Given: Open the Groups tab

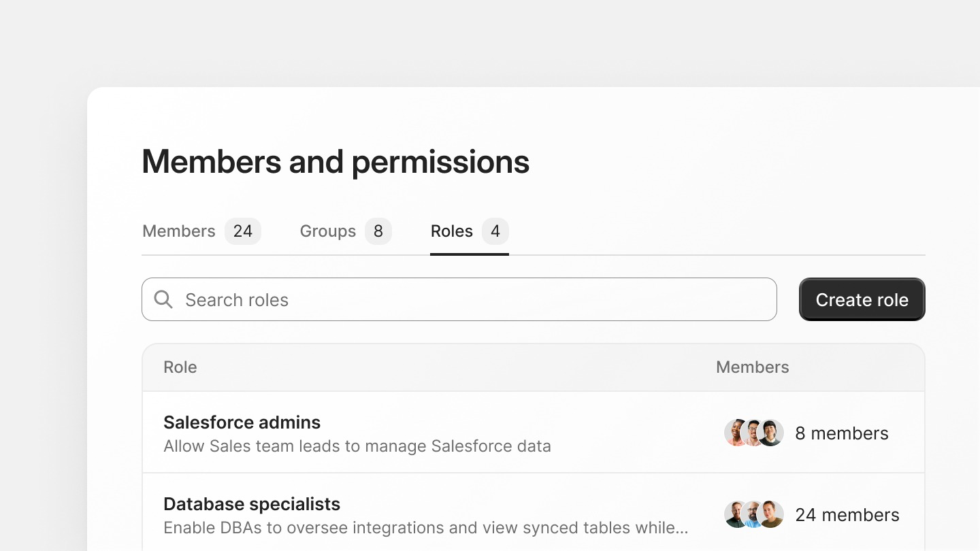Looking at the screenshot, I should (328, 231).
